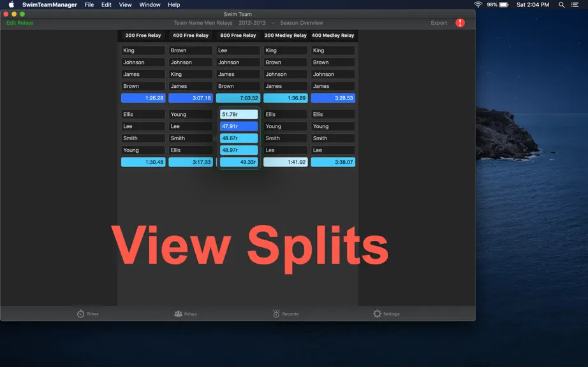This screenshot has width=588, height=367.
Task: Click Season Overview in the header
Action: [x=301, y=23]
